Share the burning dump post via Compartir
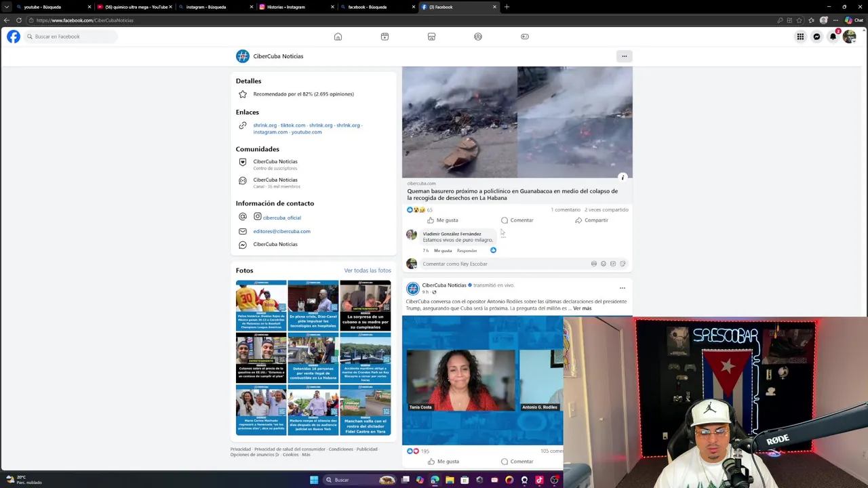This screenshot has height=488, width=868. point(591,220)
